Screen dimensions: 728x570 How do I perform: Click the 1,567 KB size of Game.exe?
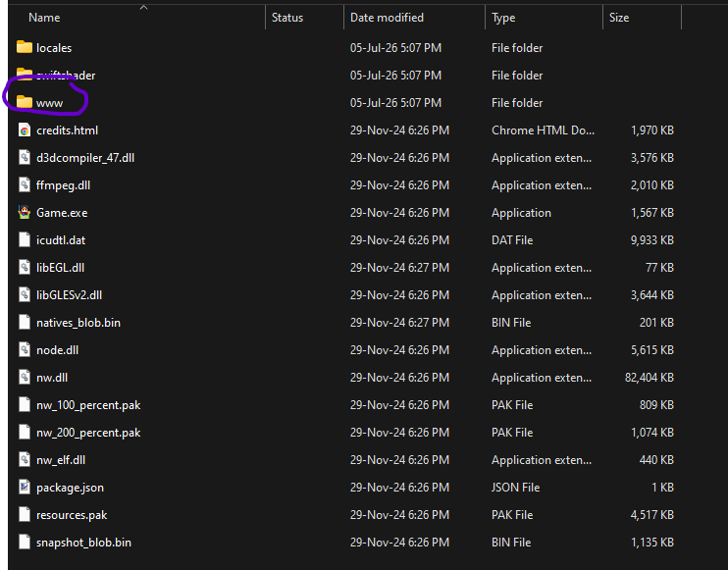pyautogui.click(x=651, y=213)
